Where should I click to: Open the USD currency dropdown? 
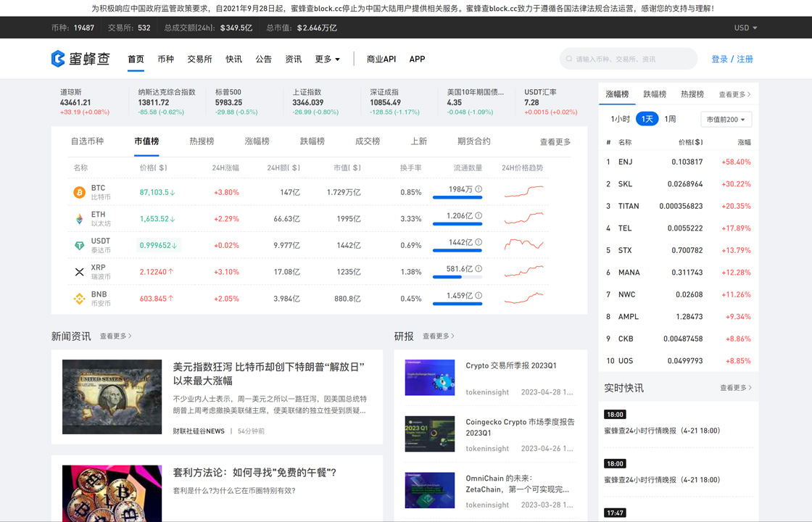(x=745, y=28)
